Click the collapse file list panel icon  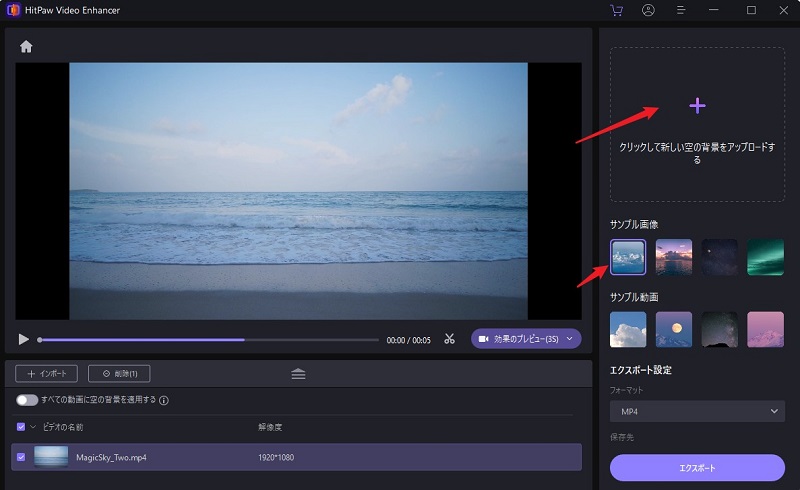(x=298, y=373)
